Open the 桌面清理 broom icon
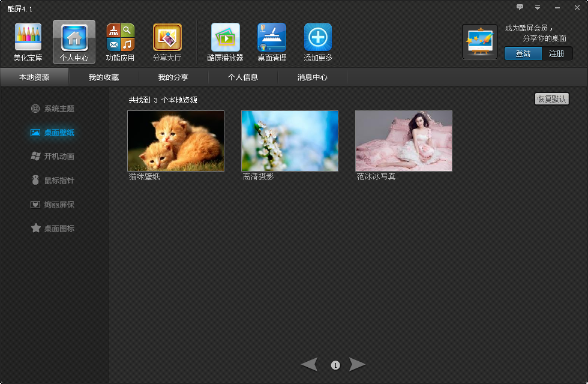588x384 pixels. 272,37
